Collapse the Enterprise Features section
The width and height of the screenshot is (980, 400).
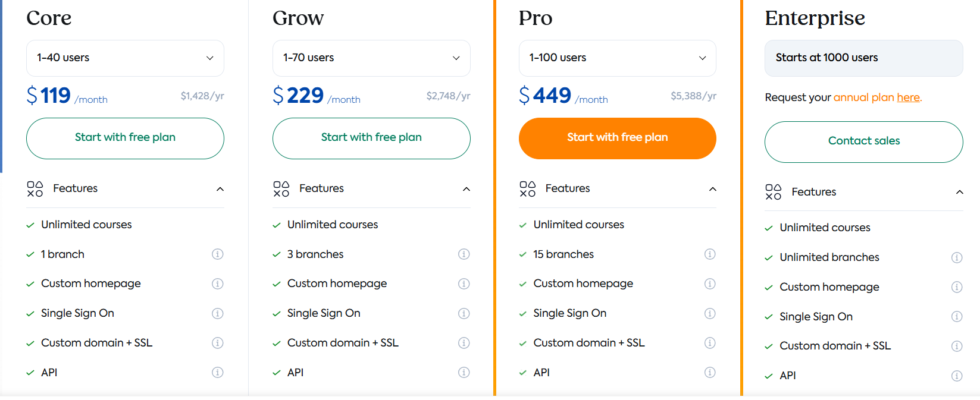coord(959,192)
